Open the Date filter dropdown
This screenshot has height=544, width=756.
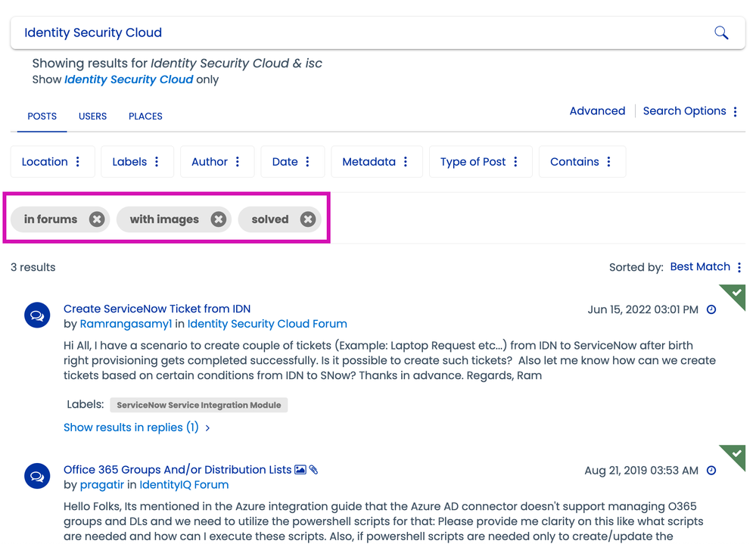click(291, 162)
